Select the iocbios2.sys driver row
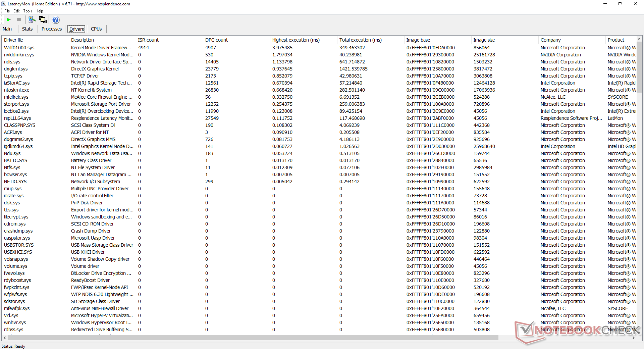 [x=319, y=111]
